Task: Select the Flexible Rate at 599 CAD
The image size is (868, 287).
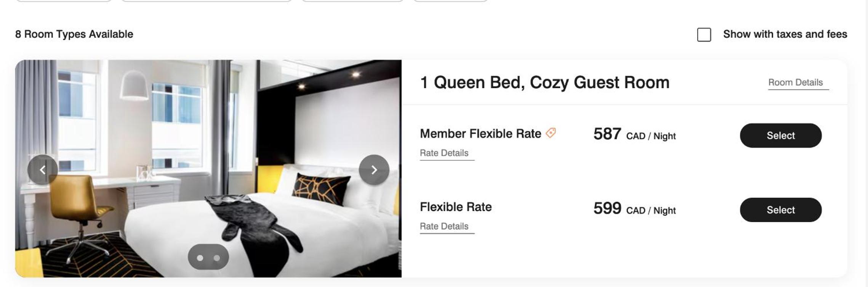Action: coord(780,210)
